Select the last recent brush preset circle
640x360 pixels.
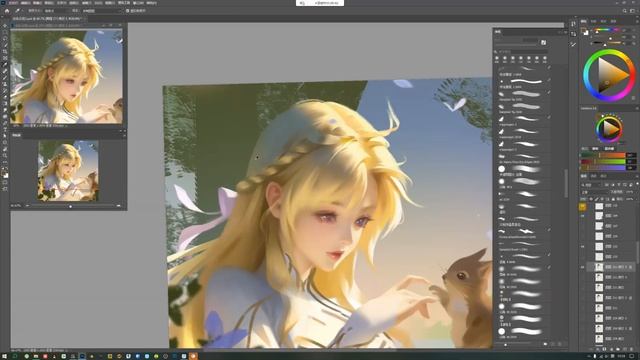545,59
